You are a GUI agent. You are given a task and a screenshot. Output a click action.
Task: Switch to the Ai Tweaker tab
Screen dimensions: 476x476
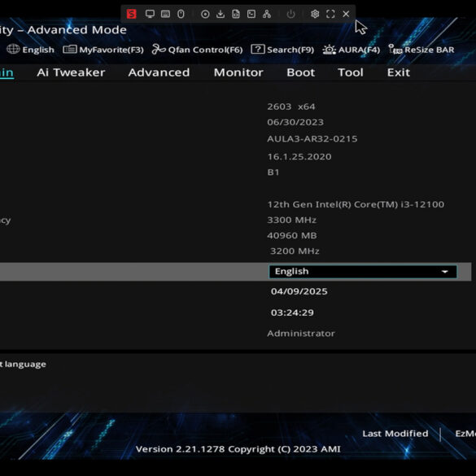(71, 72)
